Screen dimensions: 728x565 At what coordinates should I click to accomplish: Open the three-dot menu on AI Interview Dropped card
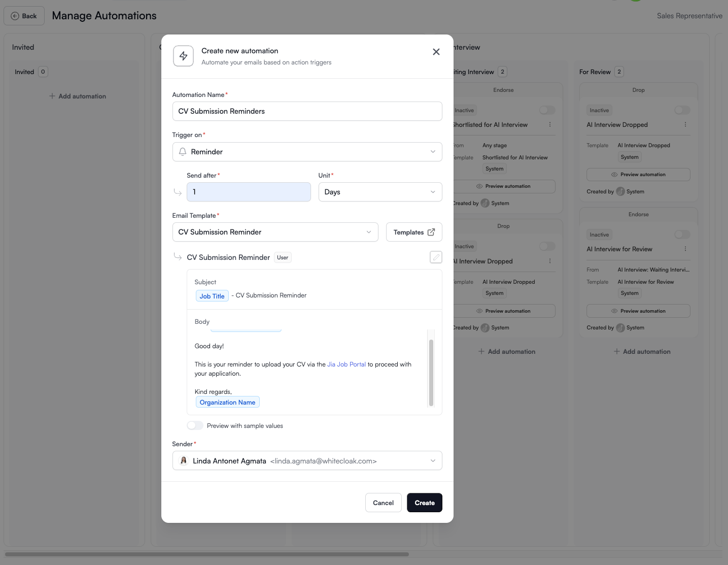coord(685,124)
